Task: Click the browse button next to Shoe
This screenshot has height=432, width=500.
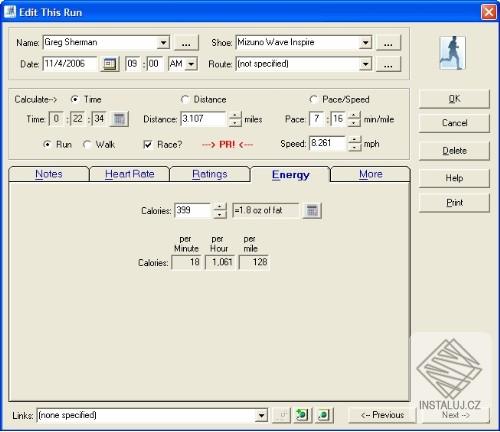Action: point(388,43)
